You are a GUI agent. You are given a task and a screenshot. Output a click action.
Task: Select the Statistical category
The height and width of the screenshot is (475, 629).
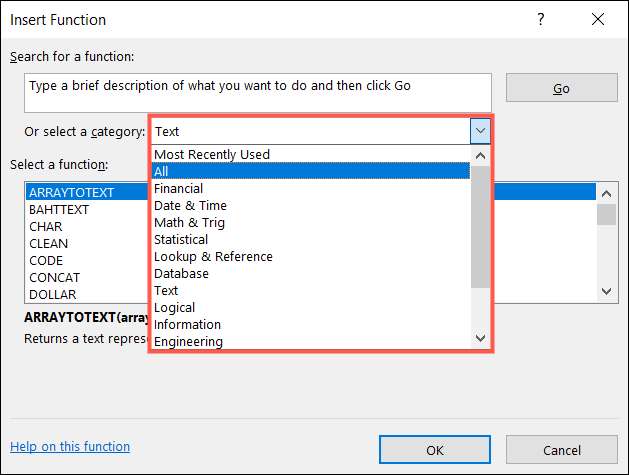181,239
